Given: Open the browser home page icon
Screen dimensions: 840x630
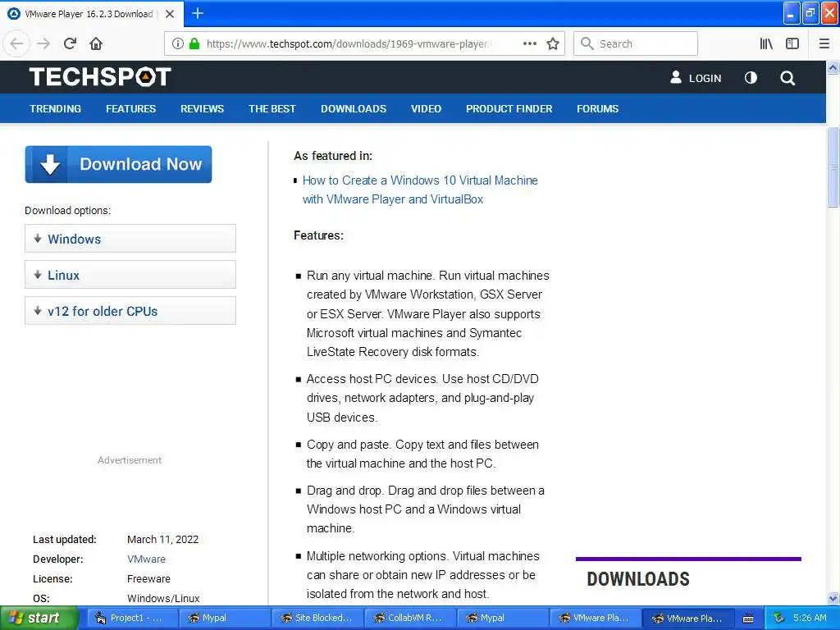Looking at the screenshot, I should pos(96,43).
